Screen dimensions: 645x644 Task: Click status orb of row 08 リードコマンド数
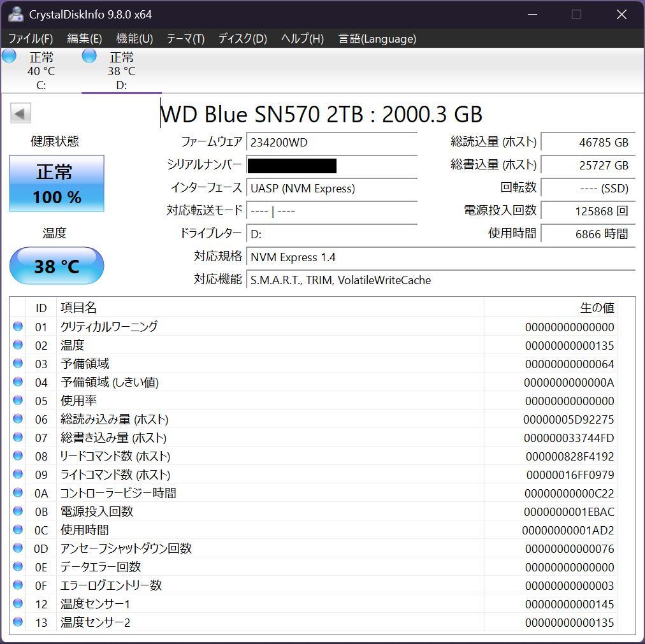point(18,455)
